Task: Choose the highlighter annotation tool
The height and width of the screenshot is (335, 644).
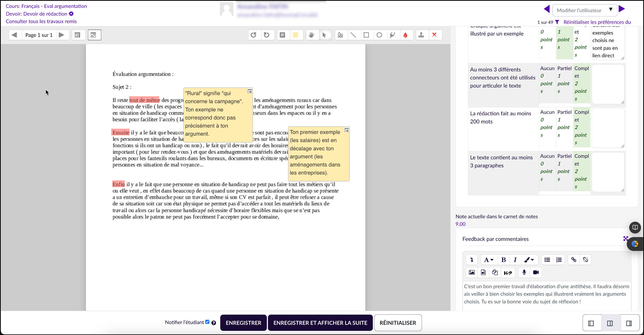Action: click(392, 35)
